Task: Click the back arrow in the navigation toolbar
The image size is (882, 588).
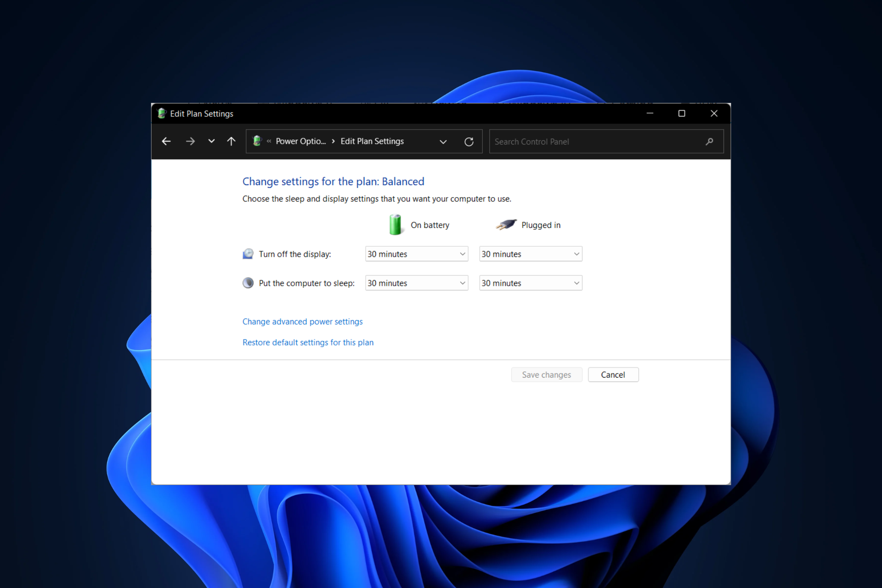Action: [x=167, y=141]
